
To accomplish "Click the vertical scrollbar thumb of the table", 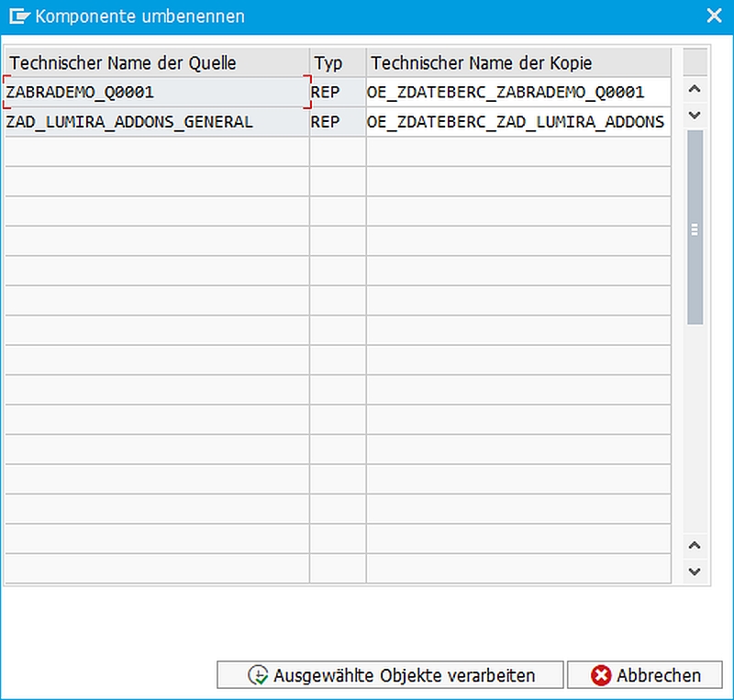I will coord(695,228).
